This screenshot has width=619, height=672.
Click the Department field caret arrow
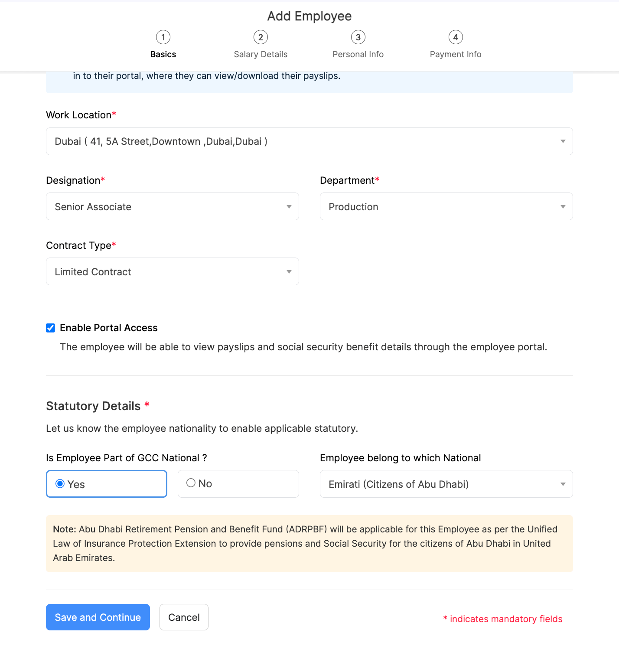563,207
